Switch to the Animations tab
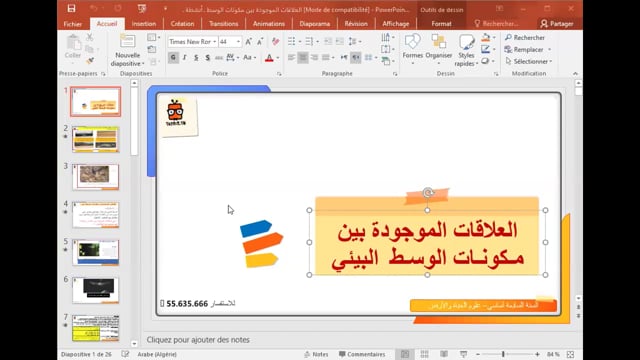 (269, 24)
